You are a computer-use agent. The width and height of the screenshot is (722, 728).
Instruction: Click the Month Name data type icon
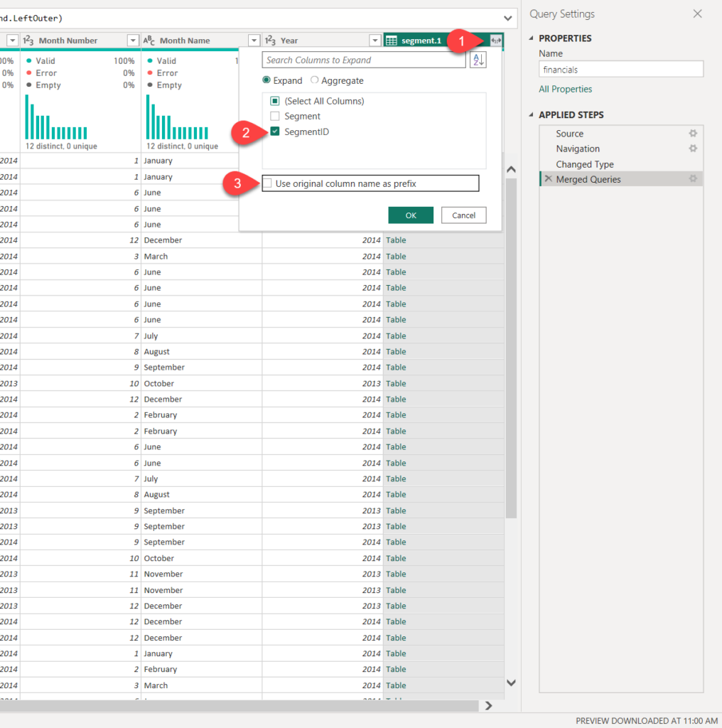(x=149, y=41)
